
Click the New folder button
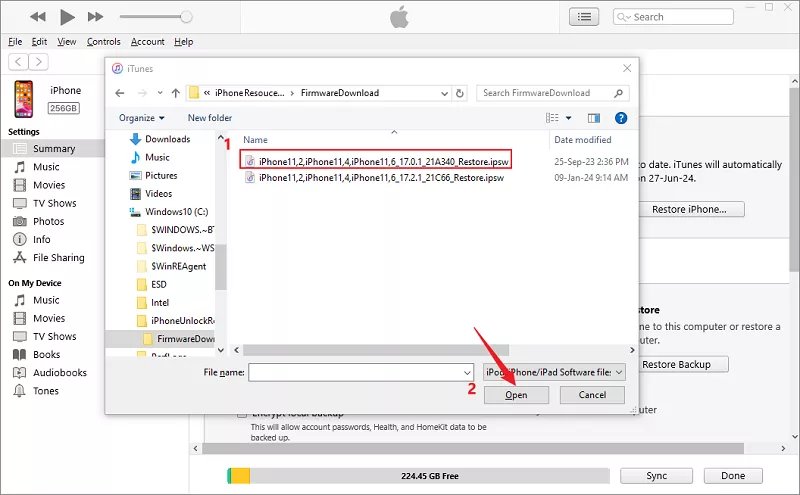210,118
